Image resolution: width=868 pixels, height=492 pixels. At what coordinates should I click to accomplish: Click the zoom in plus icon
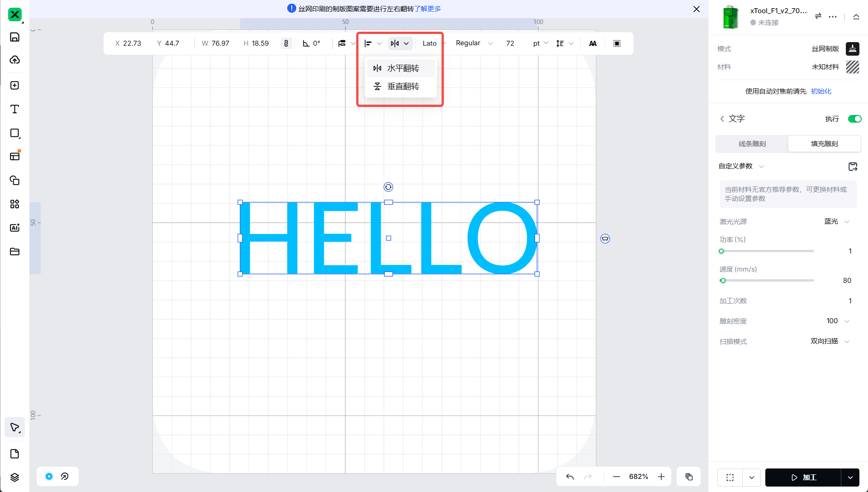point(661,477)
